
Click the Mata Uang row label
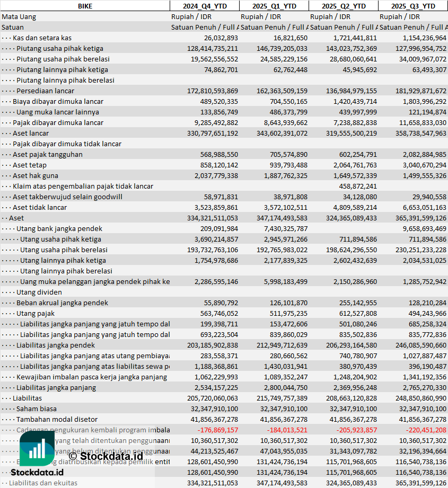point(19,17)
